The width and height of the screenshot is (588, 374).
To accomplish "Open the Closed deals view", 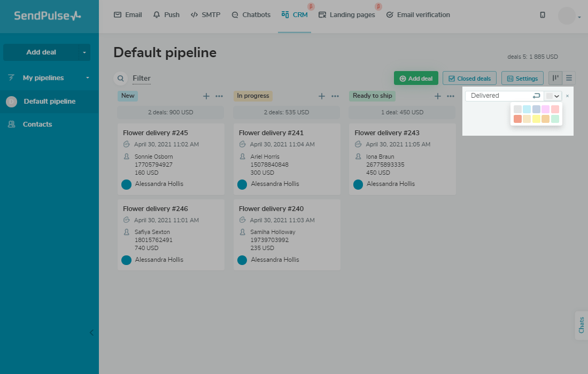I will (470, 78).
